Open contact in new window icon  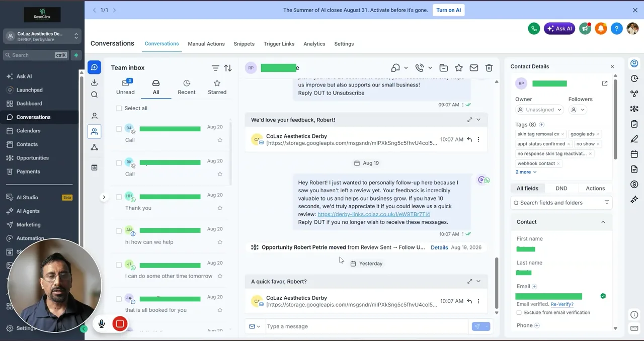605,83
